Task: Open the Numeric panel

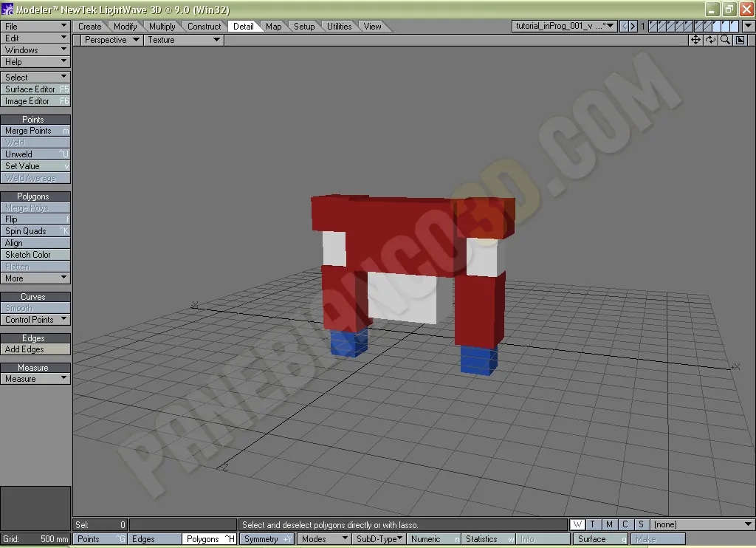Action: 433,539
